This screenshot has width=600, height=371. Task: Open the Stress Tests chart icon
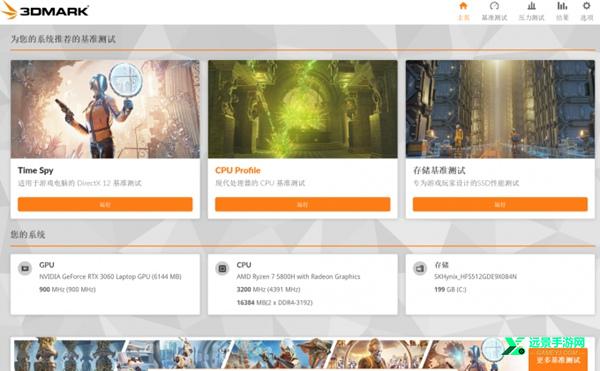click(x=532, y=6)
